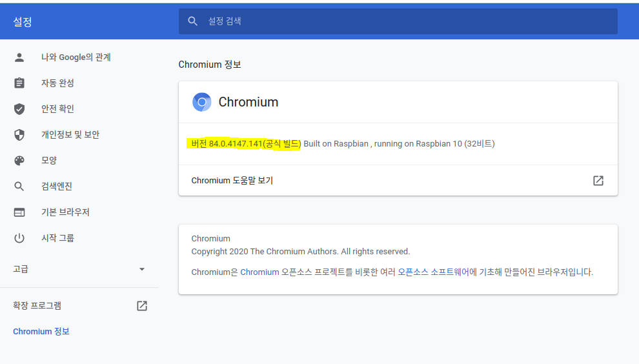639x364 pixels.
Task: Follow the blue Chromium project link
Action: (x=259, y=272)
